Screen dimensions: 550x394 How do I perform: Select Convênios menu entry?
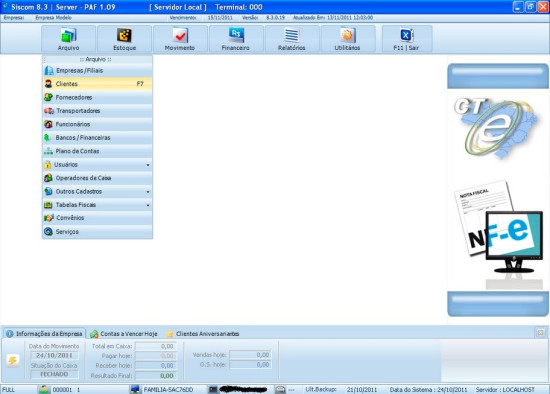pyautogui.click(x=97, y=218)
